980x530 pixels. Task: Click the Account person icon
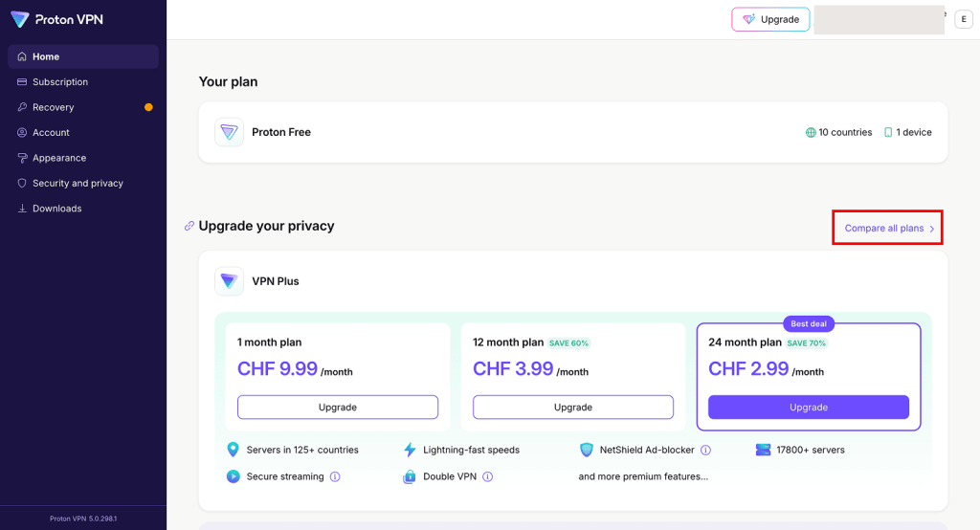[x=22, y=132]
